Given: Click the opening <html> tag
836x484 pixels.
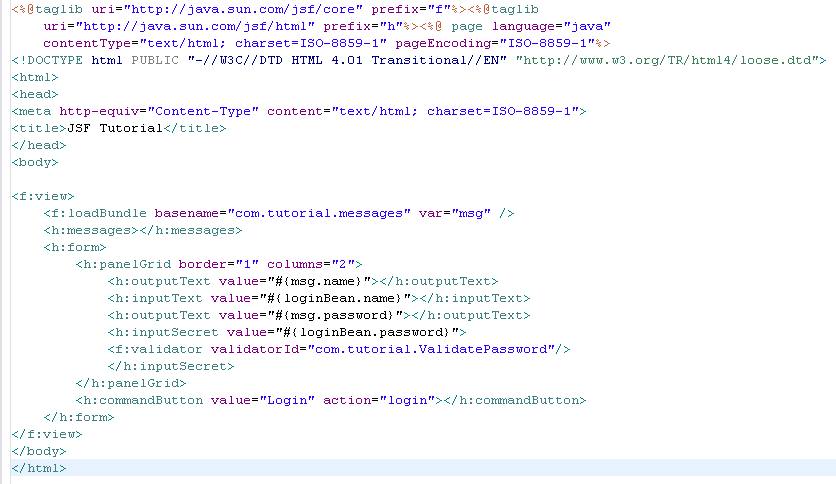Looking at the screenshot, I should click(x=35, y=78).
